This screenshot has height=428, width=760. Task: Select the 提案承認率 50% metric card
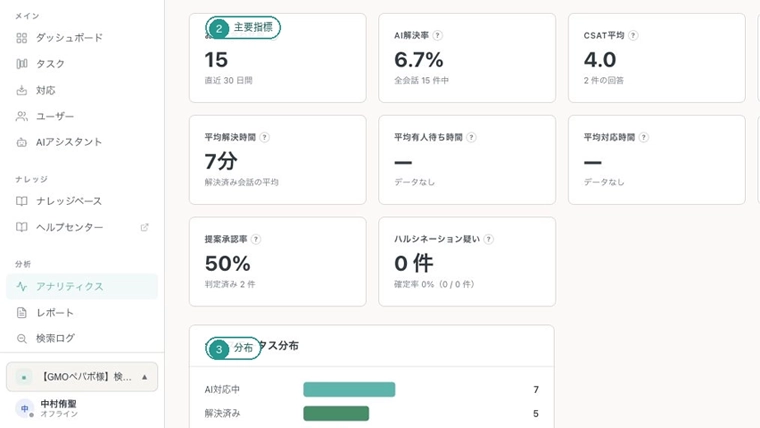click(278, 262)
